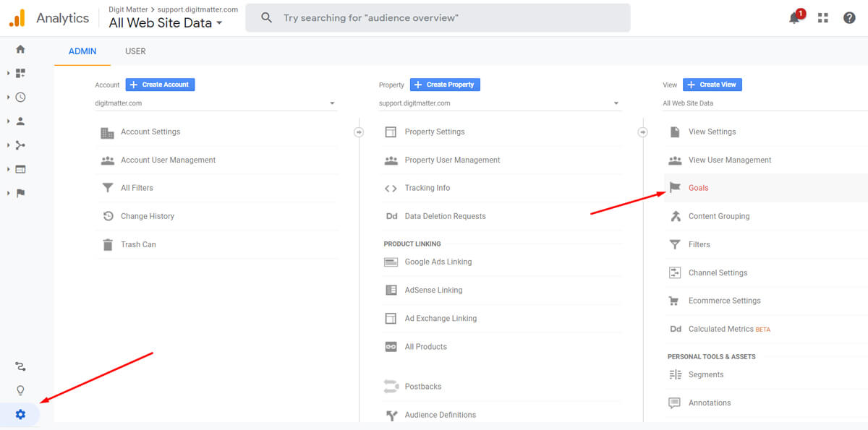This screenshot has height=430, width=868.
Task: Open the Attribution path icon in sidebar
Action: [20, 367]
